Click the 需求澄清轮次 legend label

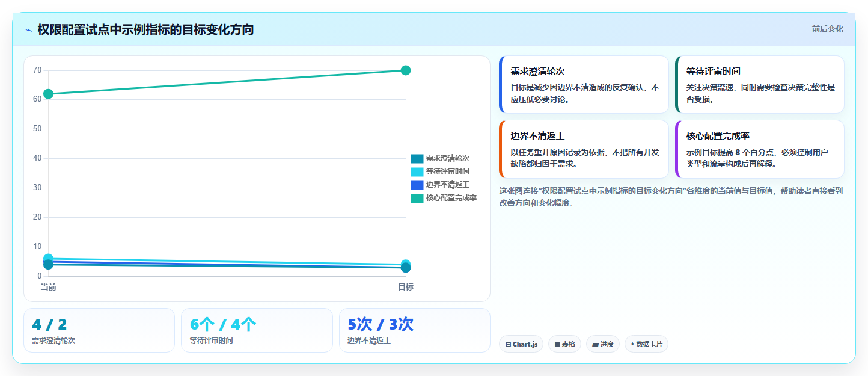448,159
